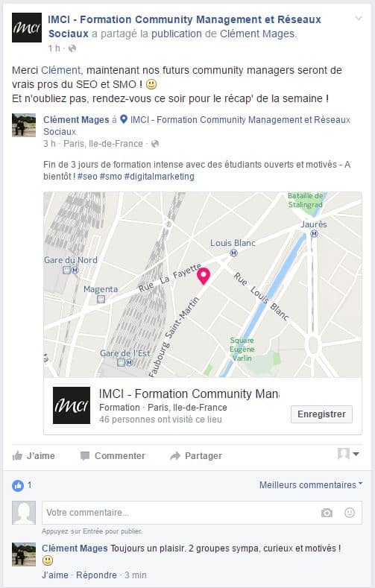
Task: Click the blue like reaction count icon
Action: [x=18, y=485]
